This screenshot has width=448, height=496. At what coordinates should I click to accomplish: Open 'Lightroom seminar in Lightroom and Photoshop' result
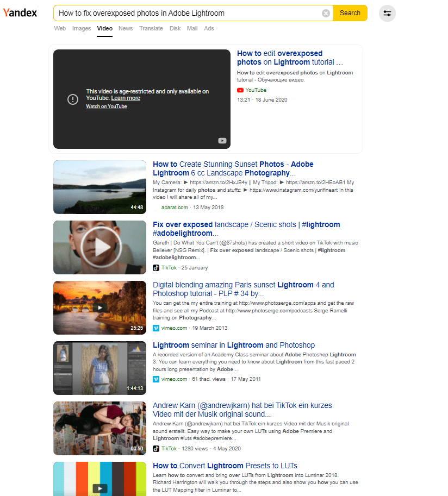(x=234, y=345)
